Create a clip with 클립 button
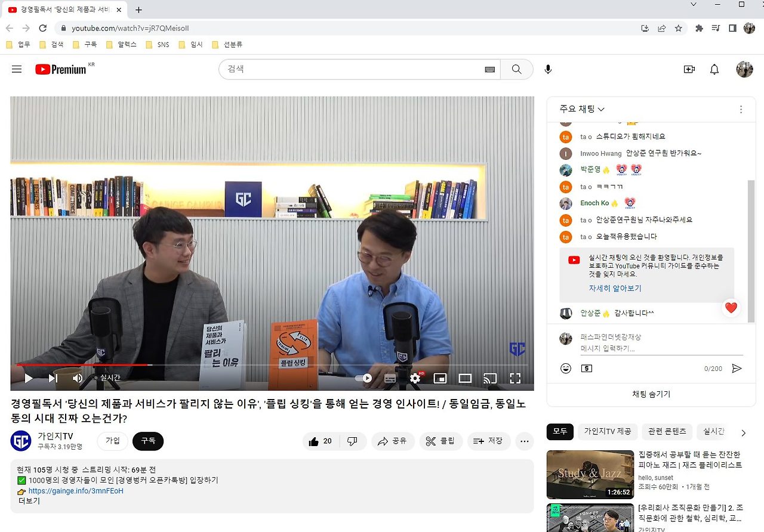 (440, 441)
